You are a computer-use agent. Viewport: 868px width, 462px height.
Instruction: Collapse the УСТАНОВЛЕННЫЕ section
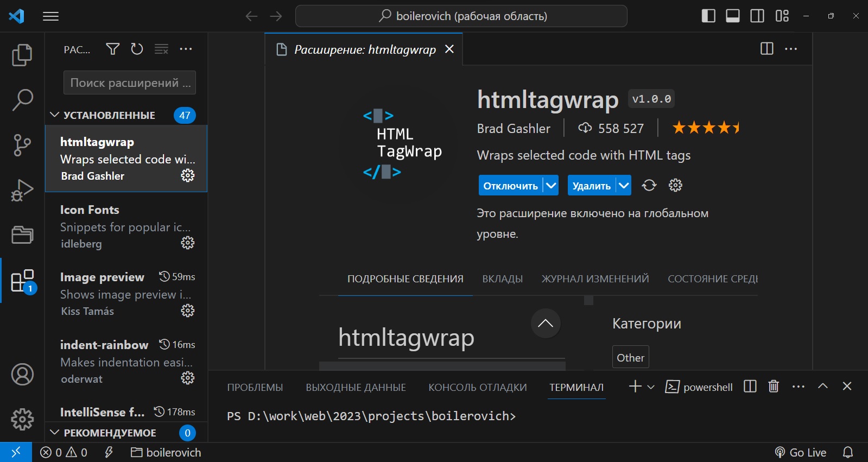(126, 115)
